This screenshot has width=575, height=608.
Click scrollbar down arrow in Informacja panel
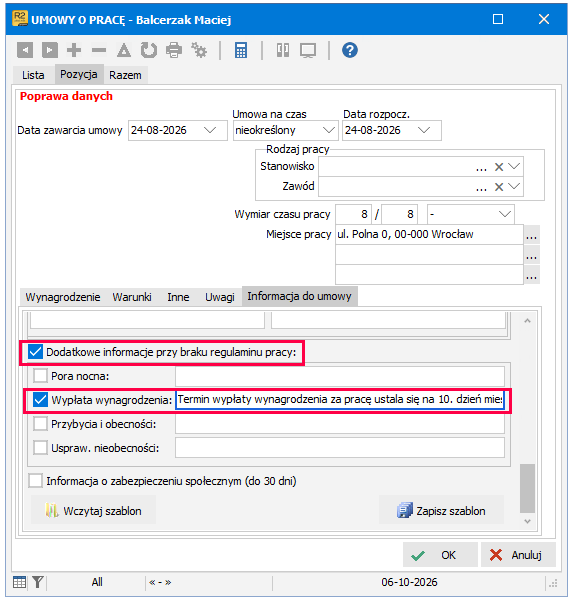point(527,522)
